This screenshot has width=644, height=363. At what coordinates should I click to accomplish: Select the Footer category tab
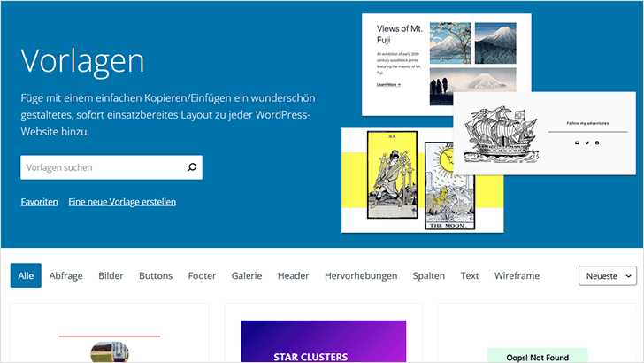pyautogui.click(x=202, y=275)
